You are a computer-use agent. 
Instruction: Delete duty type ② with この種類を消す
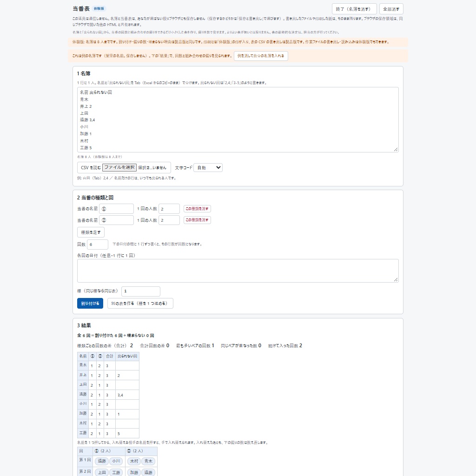pyautogui.click(x=197, y=220)
